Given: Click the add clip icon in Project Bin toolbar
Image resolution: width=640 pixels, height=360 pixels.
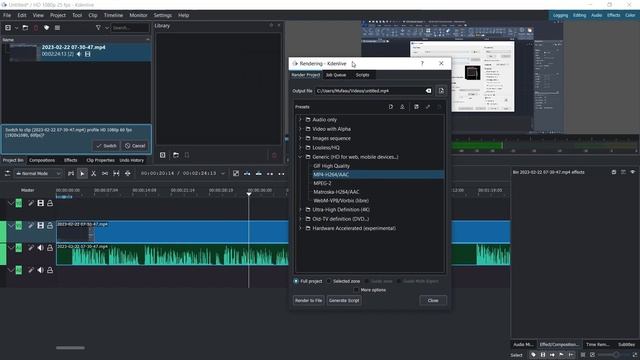Looking at the screenshot, I should pyautogui.click(x=8, y=28).
